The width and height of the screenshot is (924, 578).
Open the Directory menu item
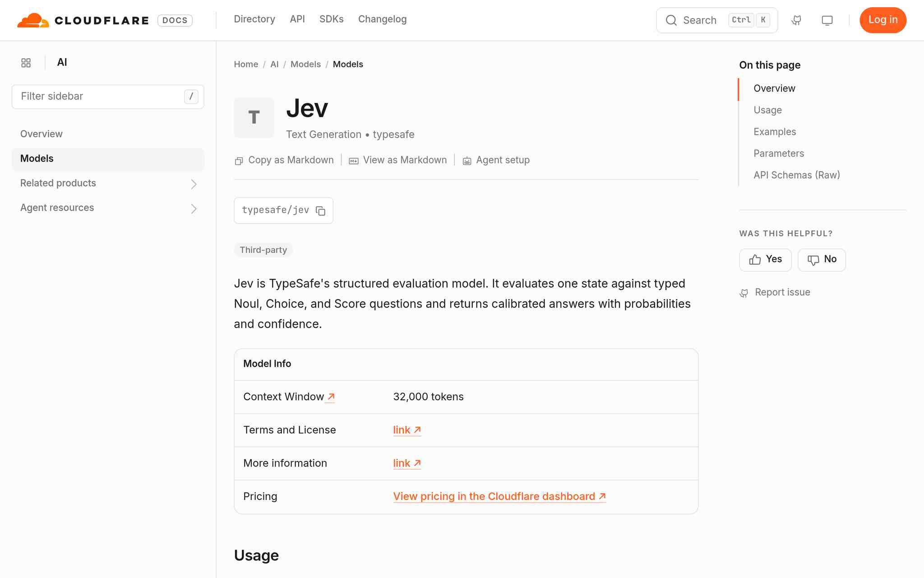point(254,19)
